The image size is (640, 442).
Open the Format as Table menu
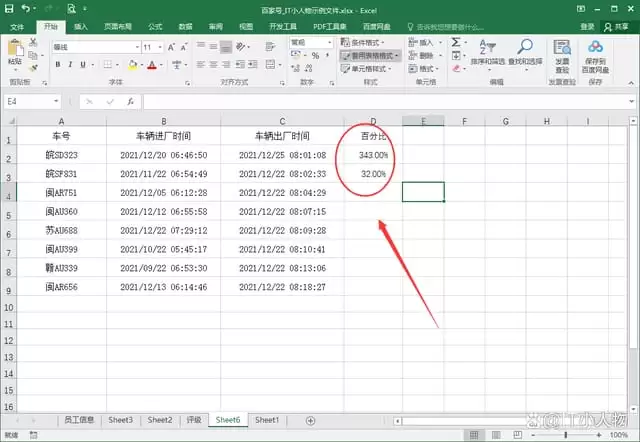370,56
